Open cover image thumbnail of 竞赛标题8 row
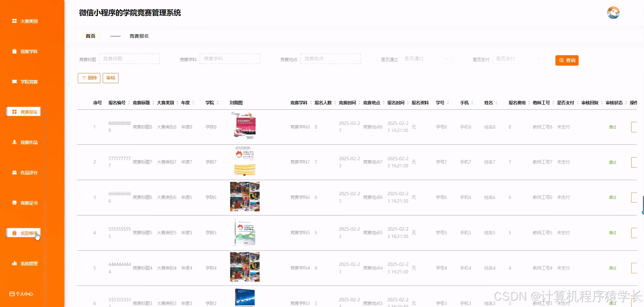 pyautogui.click(x=245, y=125)
